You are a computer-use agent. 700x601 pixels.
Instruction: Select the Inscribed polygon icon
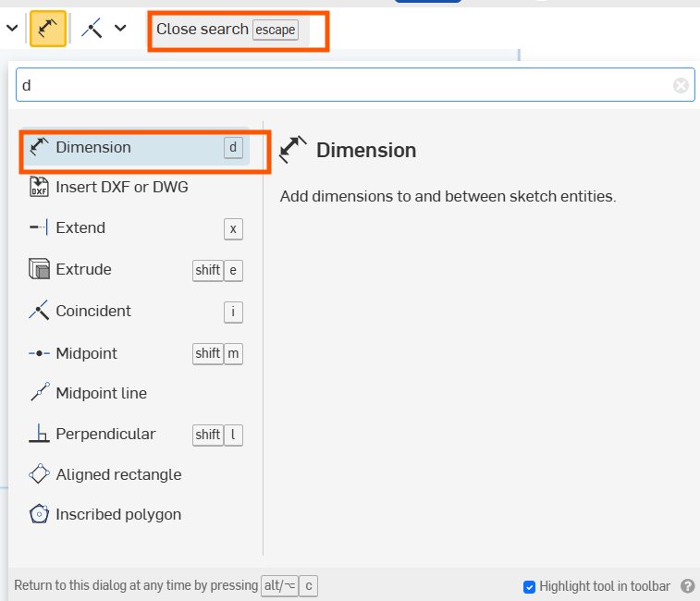coord(39,514)
